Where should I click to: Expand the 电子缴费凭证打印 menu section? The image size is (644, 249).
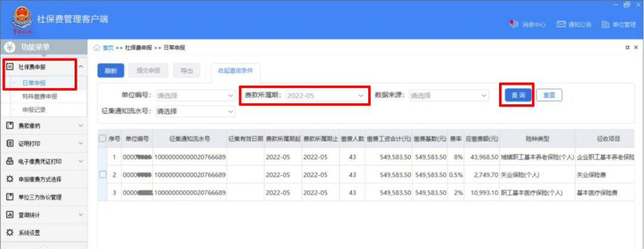tap(81, 161)
